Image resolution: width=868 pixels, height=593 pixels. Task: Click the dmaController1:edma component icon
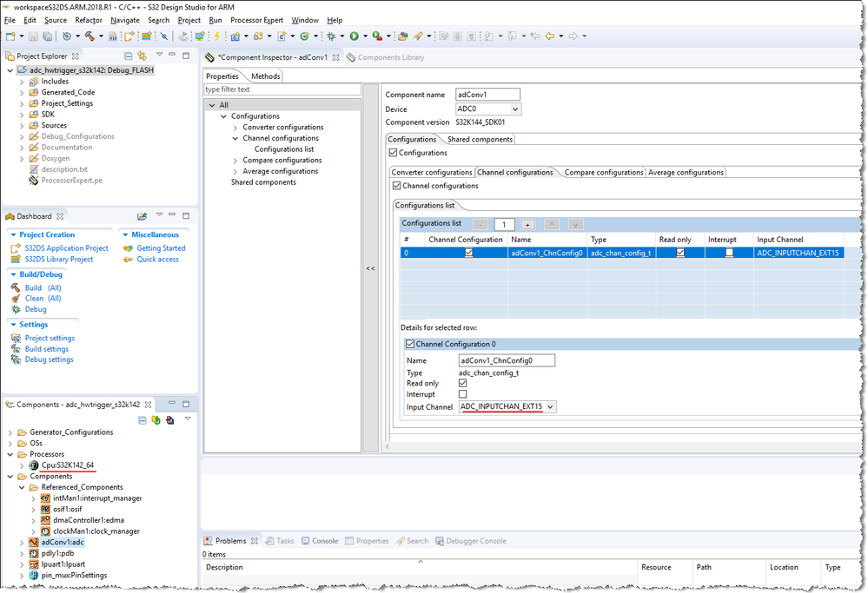click(x=45, y=520)
